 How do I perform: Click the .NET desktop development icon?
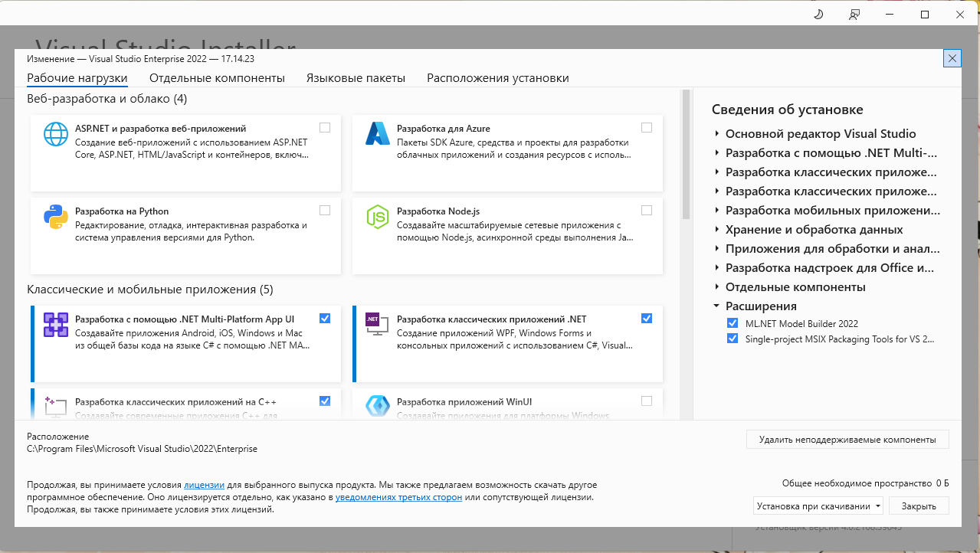point(378,325)
